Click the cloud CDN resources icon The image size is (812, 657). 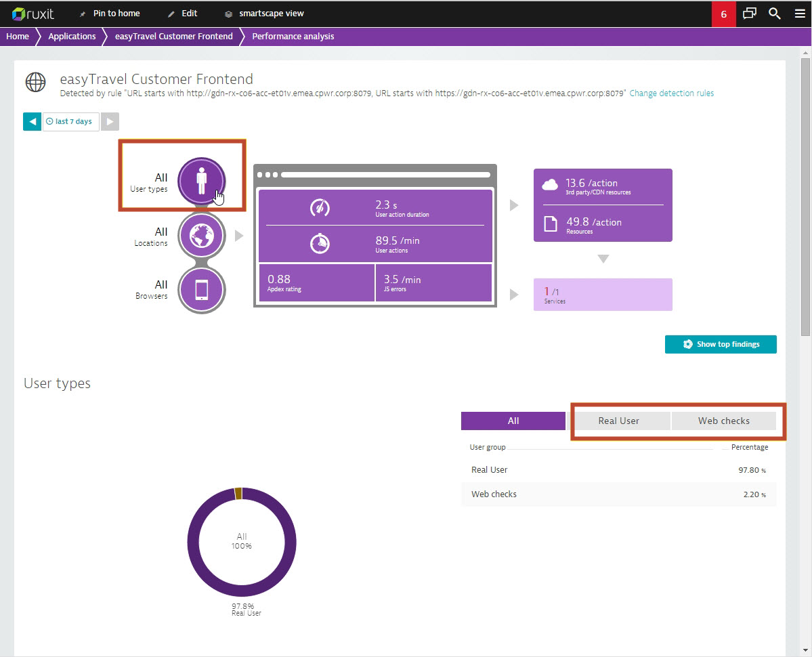(550, 184)
